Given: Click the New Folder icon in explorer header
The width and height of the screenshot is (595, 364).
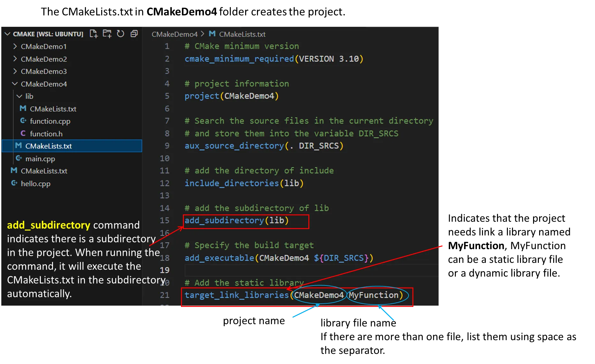Looking at the screenshot, I should click(x=107, y=33).
